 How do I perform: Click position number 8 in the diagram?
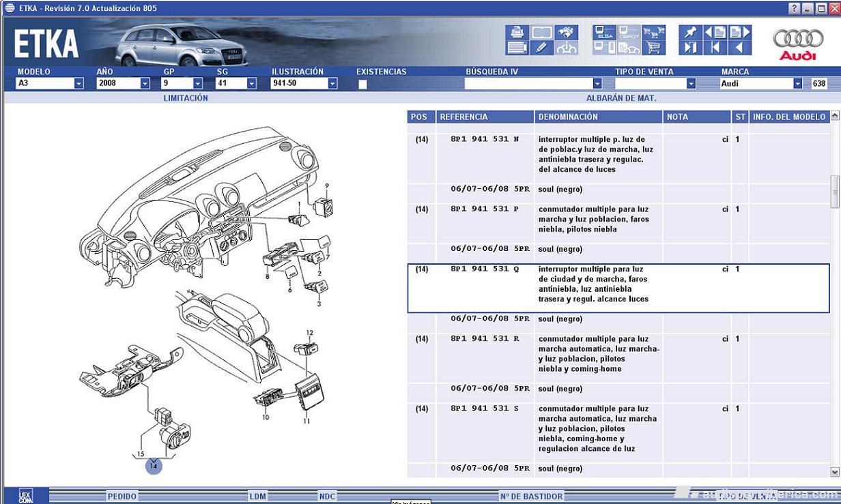coord(267,276)
